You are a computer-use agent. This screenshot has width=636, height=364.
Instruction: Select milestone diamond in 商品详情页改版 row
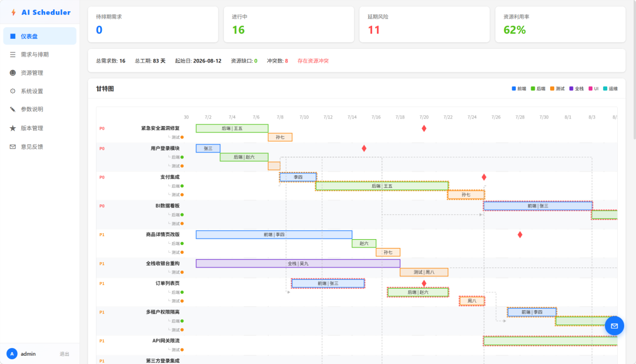pyautogui.click(x=520, y=234)
